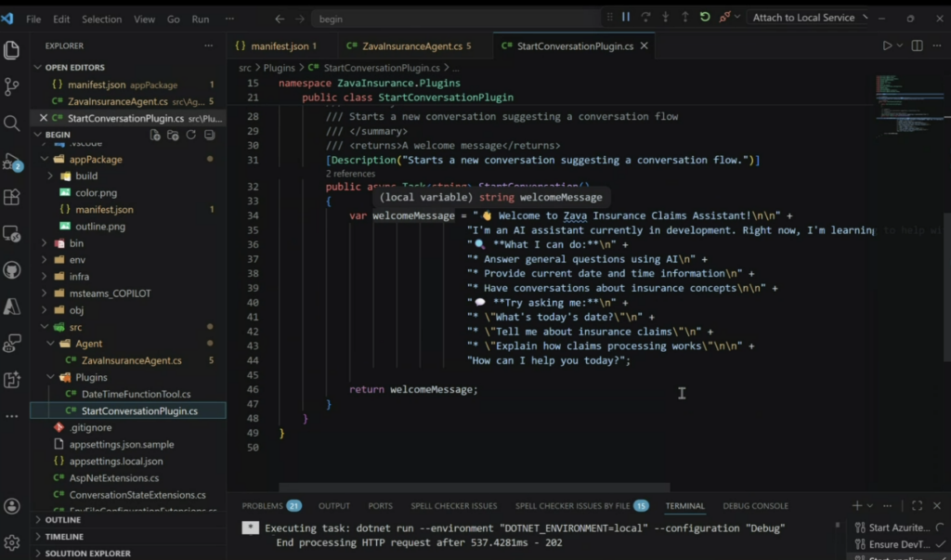Viewport: 951px width, 560px height.
Task: Split the editor to the right
Action: (x=917, y=46)
